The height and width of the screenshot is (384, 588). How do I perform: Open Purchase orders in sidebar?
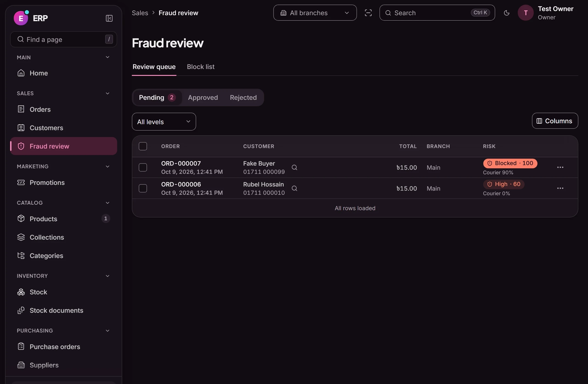point(63,347)
